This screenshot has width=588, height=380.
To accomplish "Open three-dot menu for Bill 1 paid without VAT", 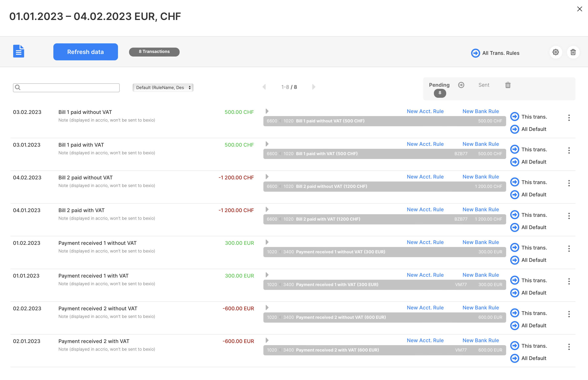I will click(569, 118).
